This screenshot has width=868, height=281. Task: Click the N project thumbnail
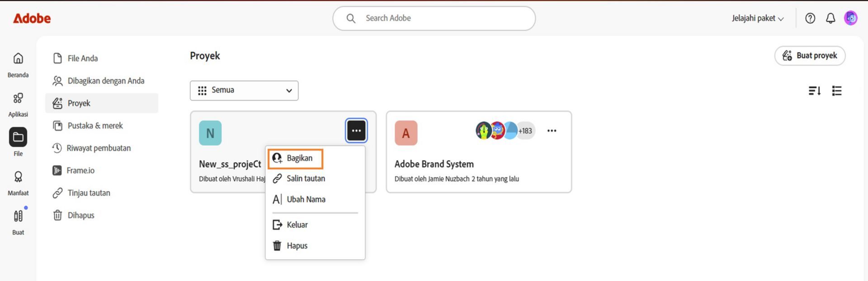210,133
